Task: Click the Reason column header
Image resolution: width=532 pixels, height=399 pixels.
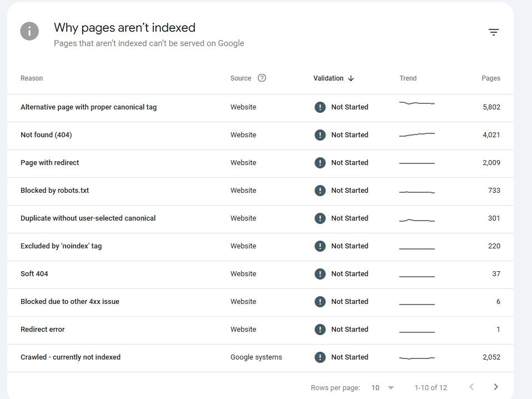Action: (32, 78)
